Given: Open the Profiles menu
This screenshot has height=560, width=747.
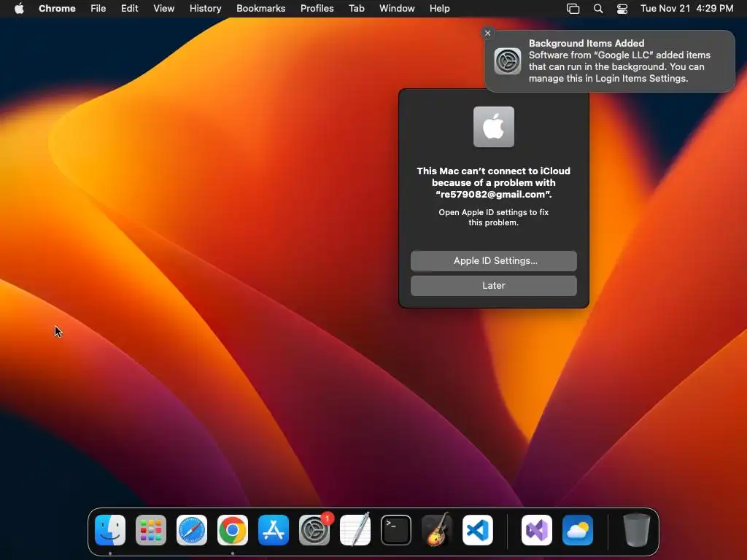Looking at the screenshot, I should (x=317, y=8).
